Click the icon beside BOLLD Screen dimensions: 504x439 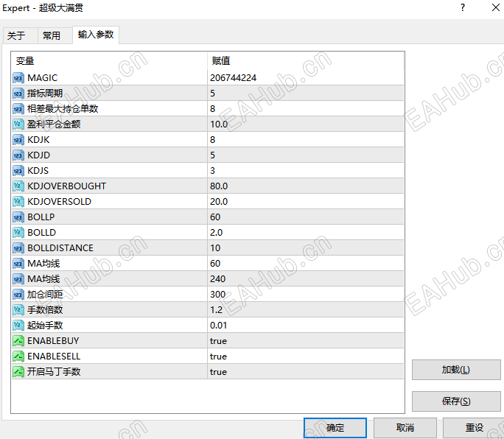point(18,233)
